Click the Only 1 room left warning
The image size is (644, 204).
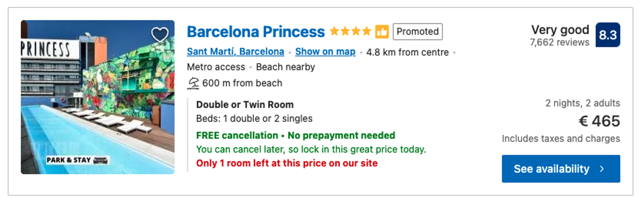287,163
